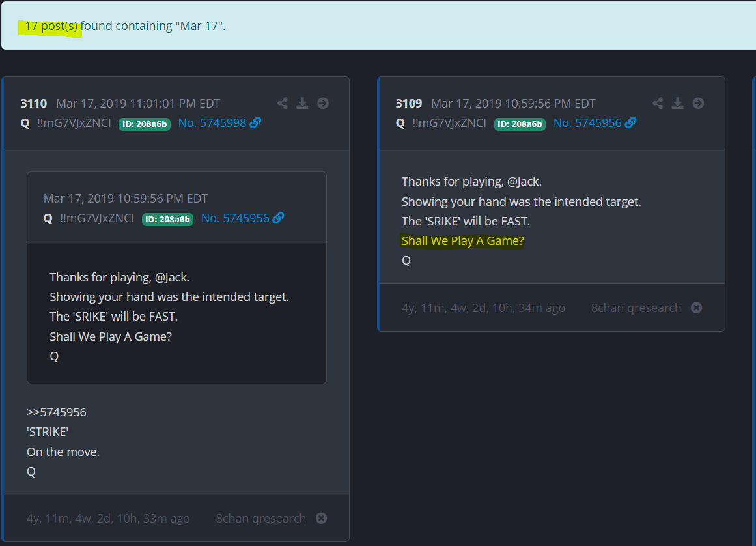Image resolution: width=756 pixels, height=546 pixels.
Task: Click post 3109's header timestamp Mar 17, 2019 10:59:56 PM EDT
Action: (x=513, y=103)
